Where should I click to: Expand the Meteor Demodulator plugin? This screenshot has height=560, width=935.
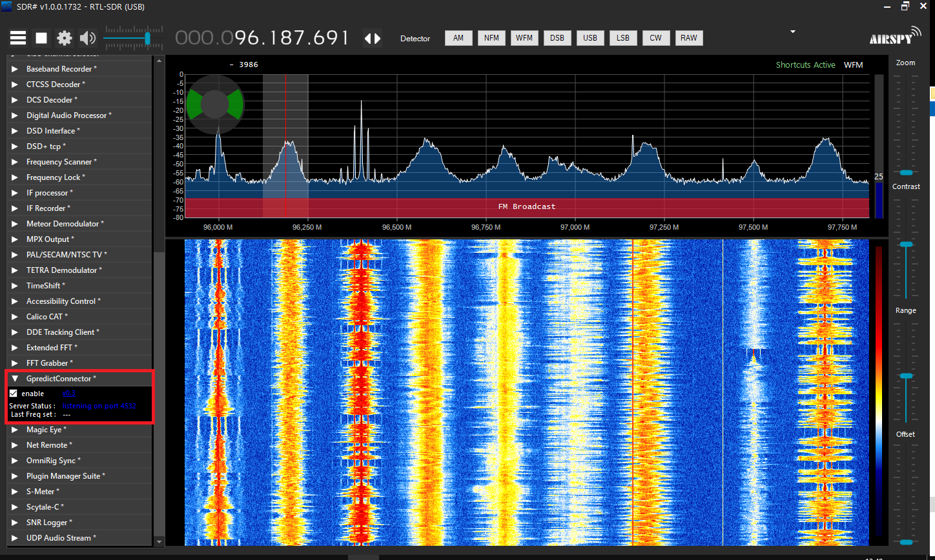click(x=79, y=224)
